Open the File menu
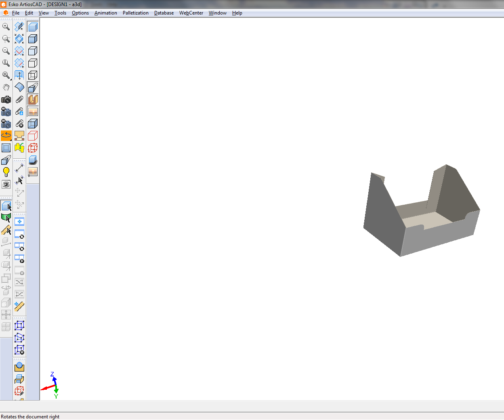 [x=16, y=13]
